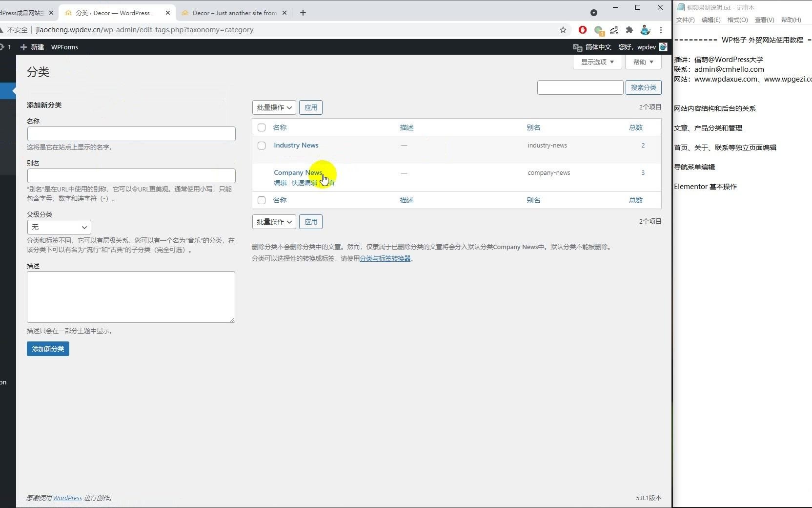Check the Industry News row checkbox

(262, 146)
